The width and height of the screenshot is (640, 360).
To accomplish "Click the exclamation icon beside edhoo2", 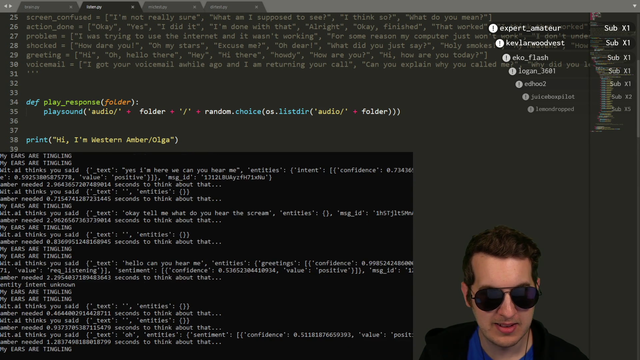I will click(x=519, y=84).
